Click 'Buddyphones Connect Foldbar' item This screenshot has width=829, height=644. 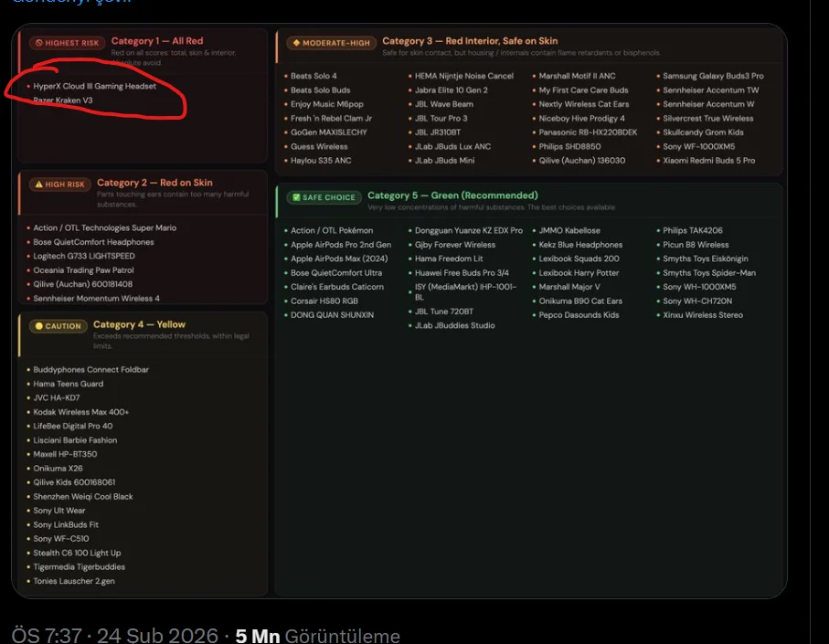[90, 370]
